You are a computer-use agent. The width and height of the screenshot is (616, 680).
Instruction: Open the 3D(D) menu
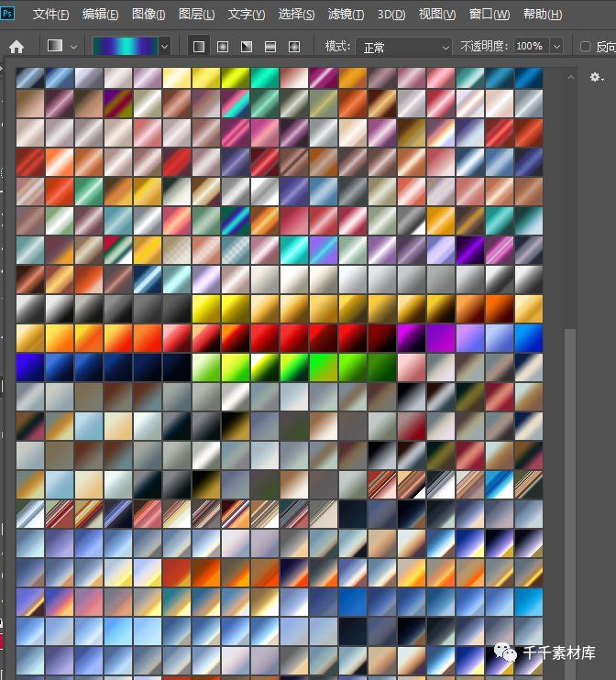(391, 15)
